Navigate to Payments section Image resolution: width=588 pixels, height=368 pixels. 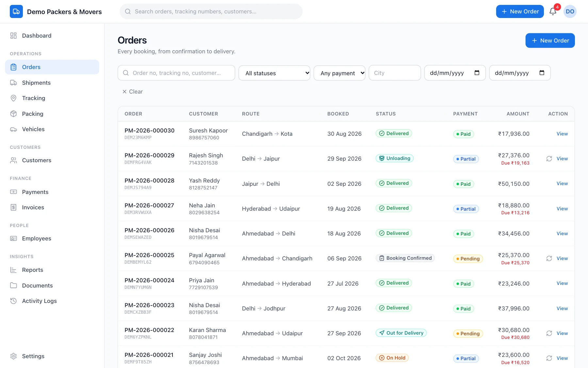tap(52, 192)
